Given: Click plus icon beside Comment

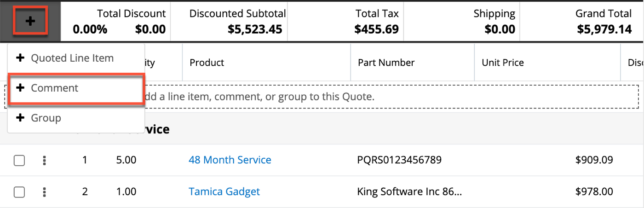Looking at the screenshot, I should click(x=20, y=88).
